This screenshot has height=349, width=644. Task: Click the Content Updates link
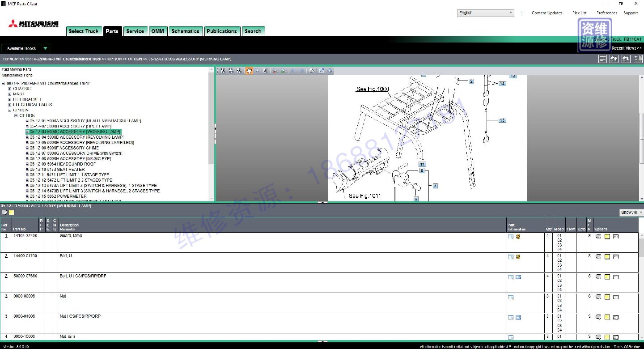coord(547,13)
